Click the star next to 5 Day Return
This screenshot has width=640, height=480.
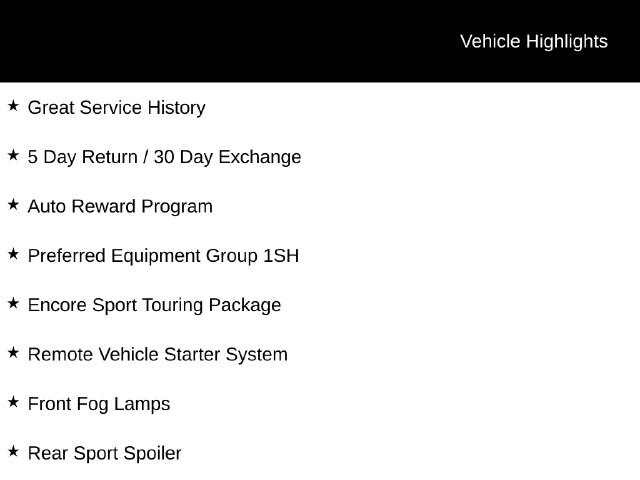coord(13,155)
